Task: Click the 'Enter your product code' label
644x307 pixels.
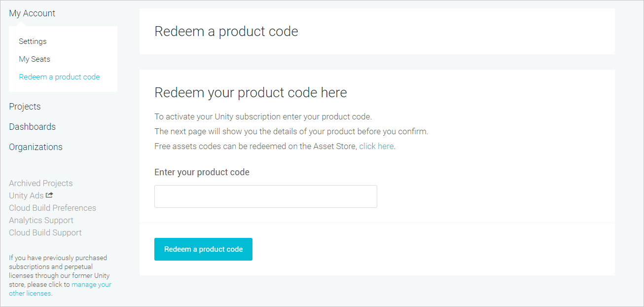Action: pyautogui.click(x=202, y=172)
